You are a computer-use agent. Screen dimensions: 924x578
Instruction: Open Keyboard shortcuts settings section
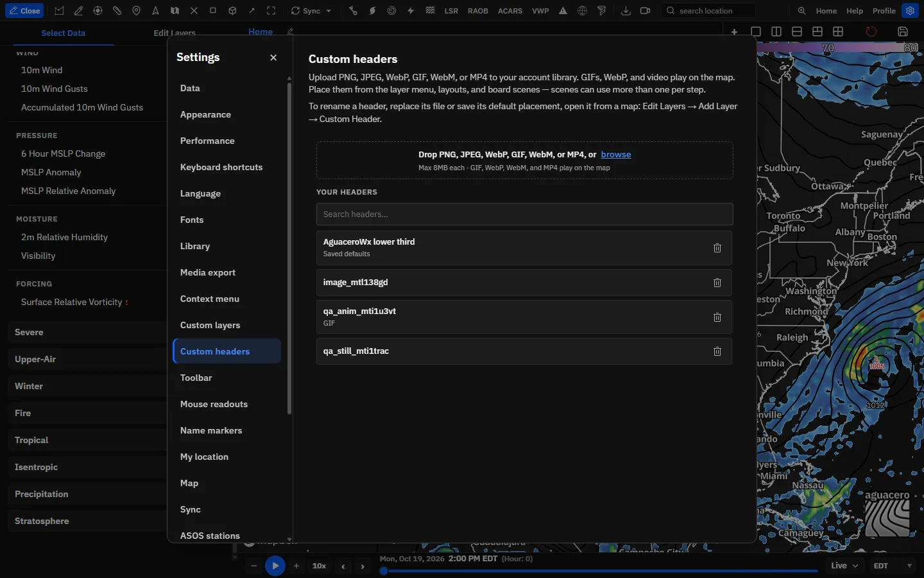pos(227,167)
